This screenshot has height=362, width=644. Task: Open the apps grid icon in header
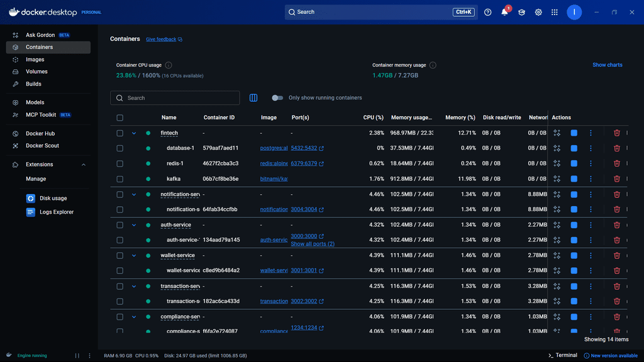[555, 13]
